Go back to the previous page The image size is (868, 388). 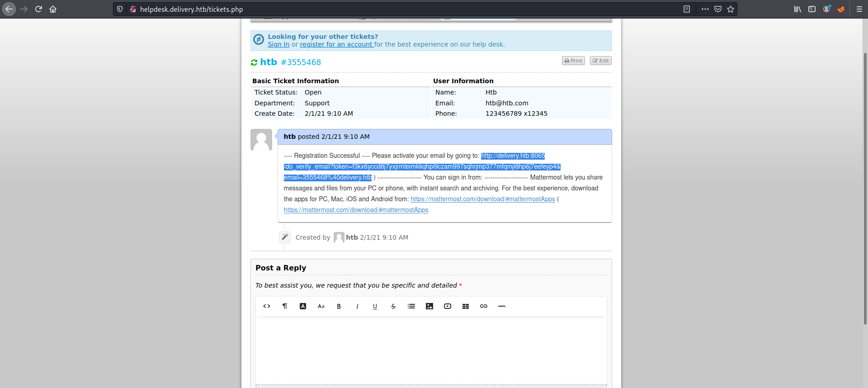[9, 9]
